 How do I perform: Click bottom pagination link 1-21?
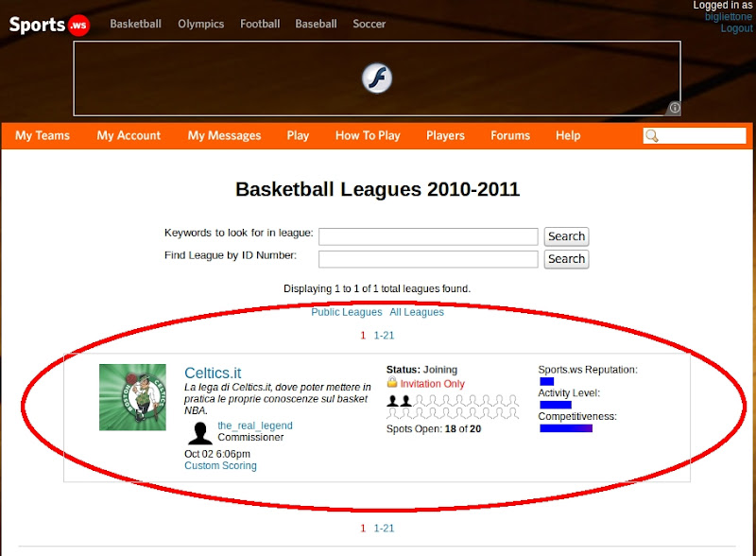click(385, 529)
